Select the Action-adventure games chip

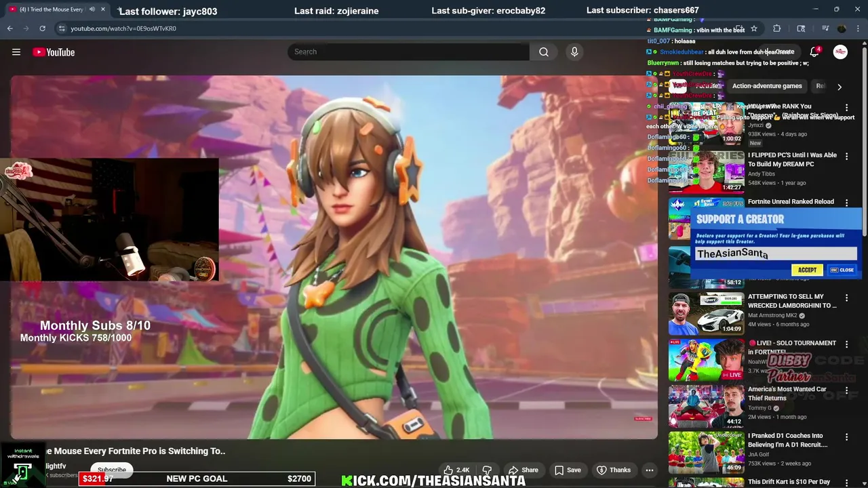pyautogui.click(x=767, y=86)
